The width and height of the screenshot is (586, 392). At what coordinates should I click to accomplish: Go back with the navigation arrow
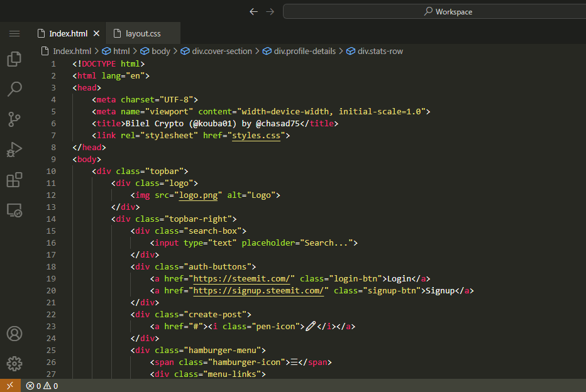click(x=254, y=11)
